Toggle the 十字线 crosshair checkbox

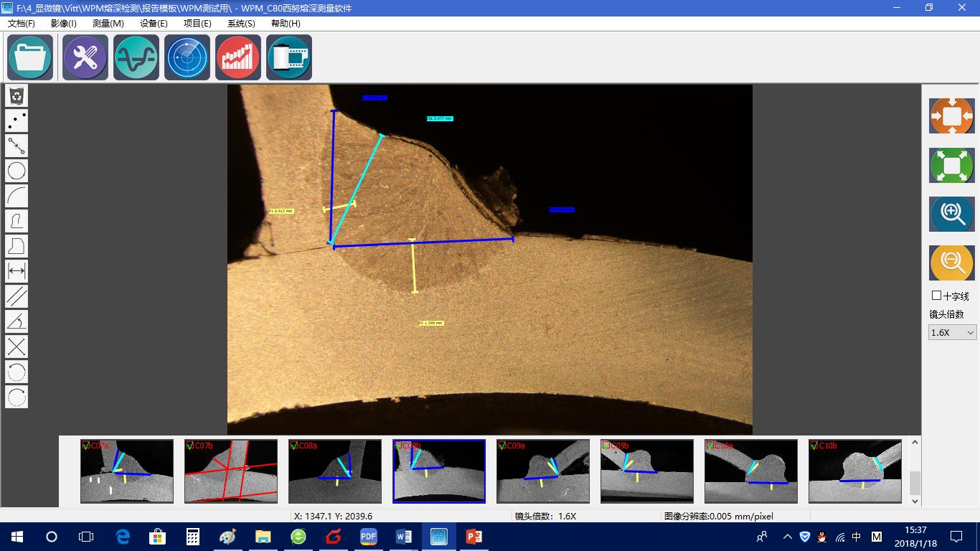[936, 296]
